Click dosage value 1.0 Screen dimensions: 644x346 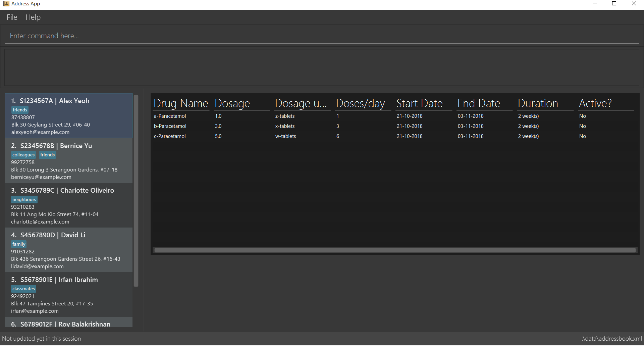coord(218,116)
